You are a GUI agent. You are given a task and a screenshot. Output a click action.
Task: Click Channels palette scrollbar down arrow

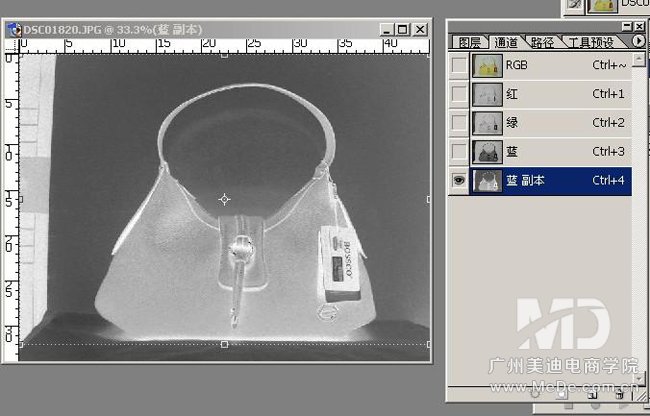639,377
